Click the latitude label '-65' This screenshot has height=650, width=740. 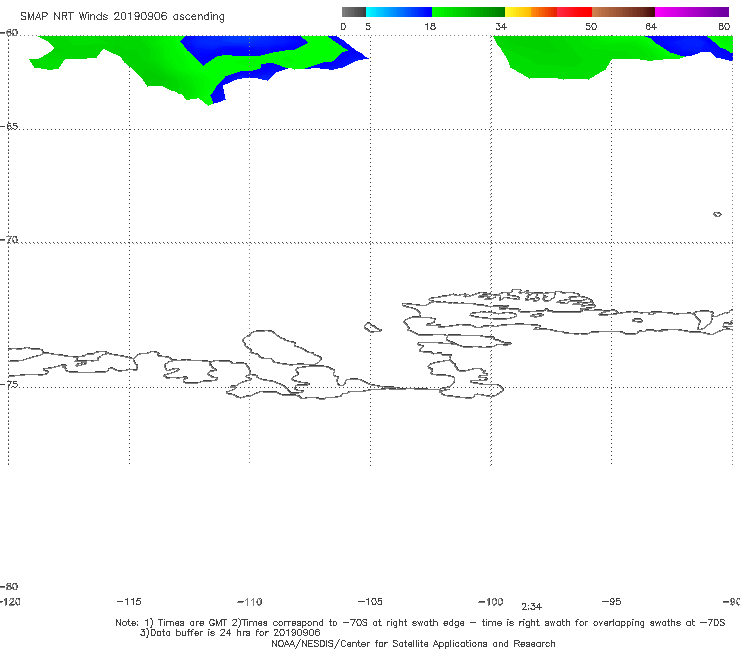[x=9, y=127]
